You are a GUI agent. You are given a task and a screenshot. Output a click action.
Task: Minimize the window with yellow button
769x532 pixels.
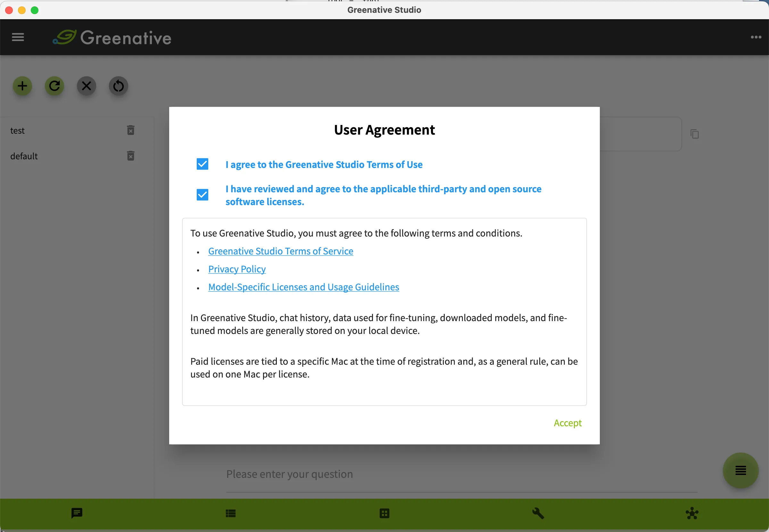tap(22, 10)
